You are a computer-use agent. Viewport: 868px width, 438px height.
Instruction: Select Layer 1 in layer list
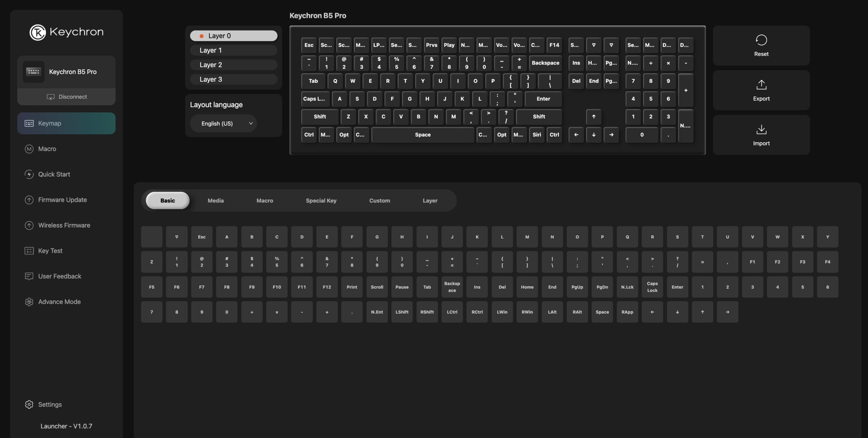click(233, 50)
